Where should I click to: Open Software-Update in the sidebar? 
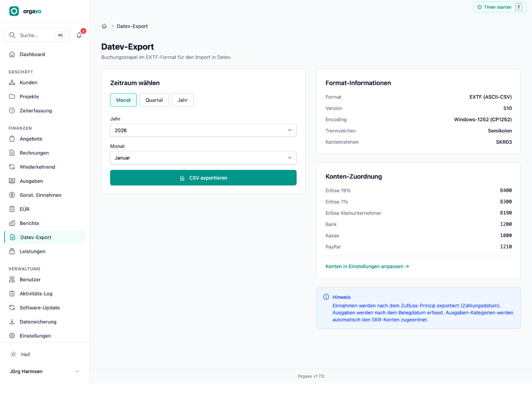pyautogui.click(x=45, y=308)
